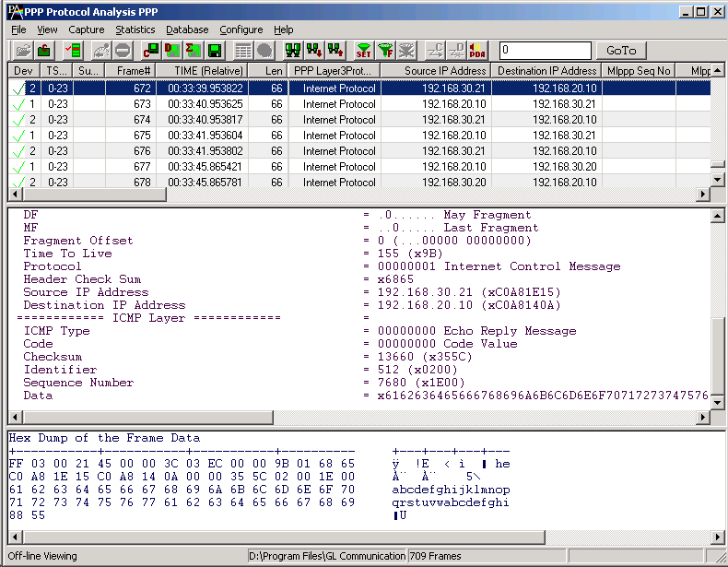Click the green folder toolbar icon
This screenshot has width=728, height=567.
[x=44, y=50]
